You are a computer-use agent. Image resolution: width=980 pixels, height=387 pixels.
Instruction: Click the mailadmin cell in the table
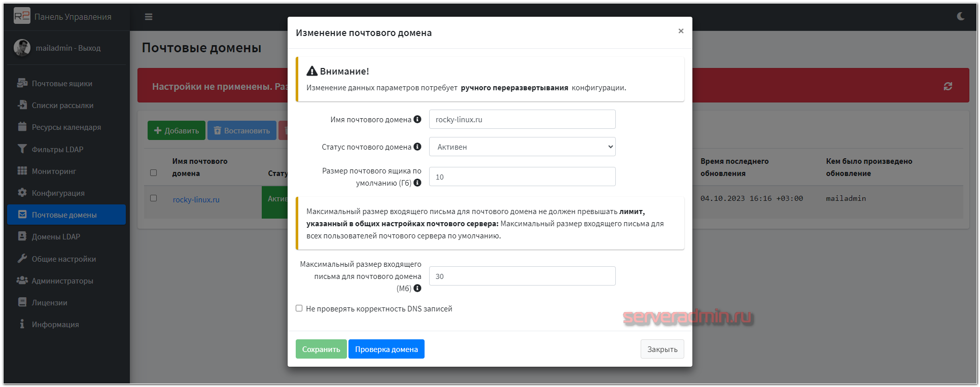(846, 198)
